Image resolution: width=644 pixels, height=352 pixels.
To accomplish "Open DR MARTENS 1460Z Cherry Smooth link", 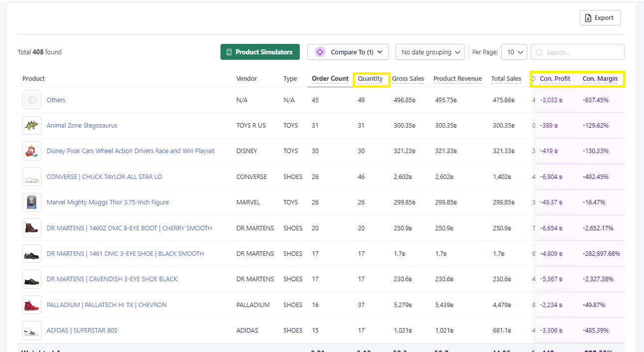I will pos(129,228).
